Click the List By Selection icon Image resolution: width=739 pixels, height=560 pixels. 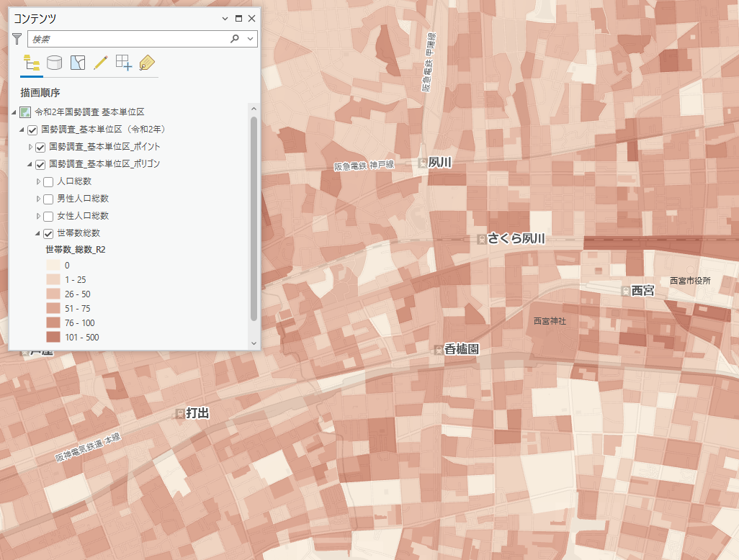click(x=78, y=63)
